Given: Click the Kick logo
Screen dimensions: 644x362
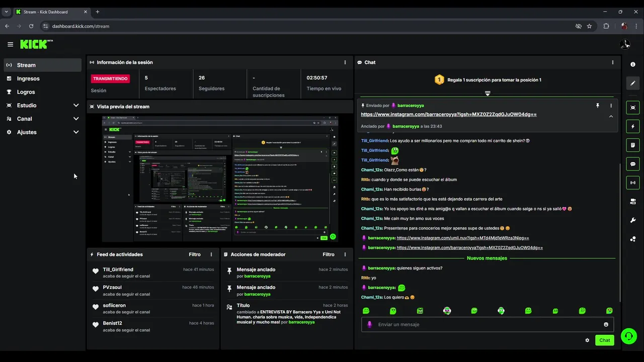Looking at the screenshot, I should pos(36,44).
